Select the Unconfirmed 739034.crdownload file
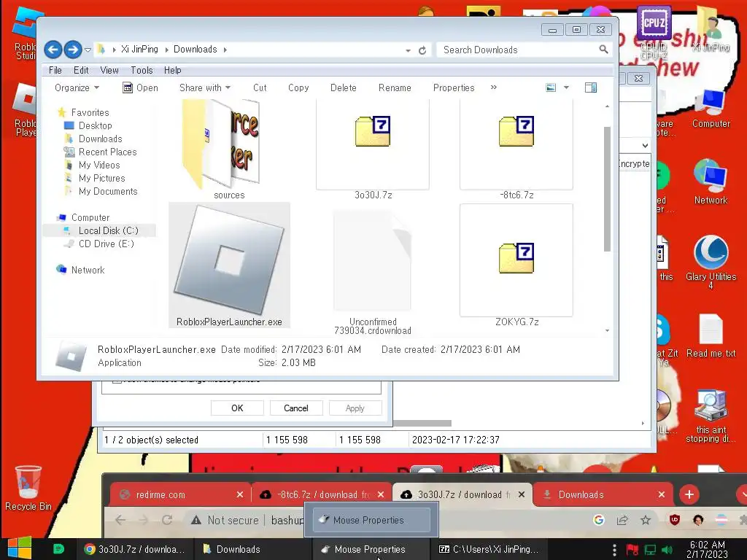This screenshot has width=747, height=560. point(373,271)
